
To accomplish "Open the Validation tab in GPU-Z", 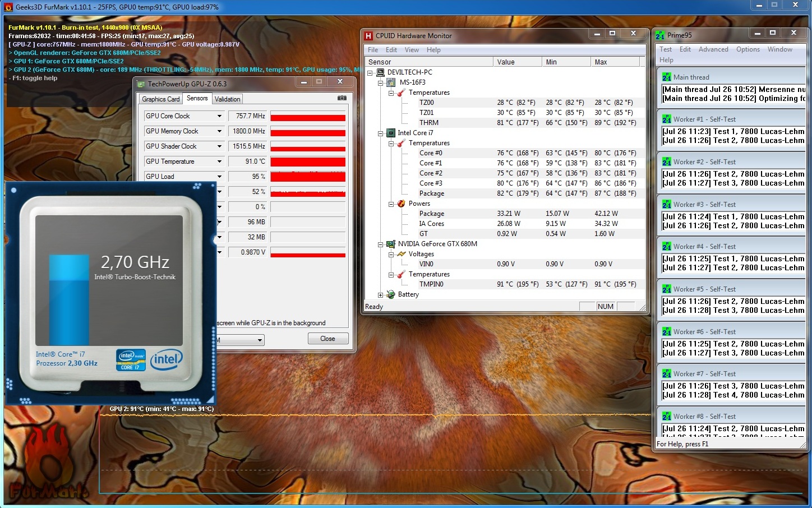I will click(227, 99).
